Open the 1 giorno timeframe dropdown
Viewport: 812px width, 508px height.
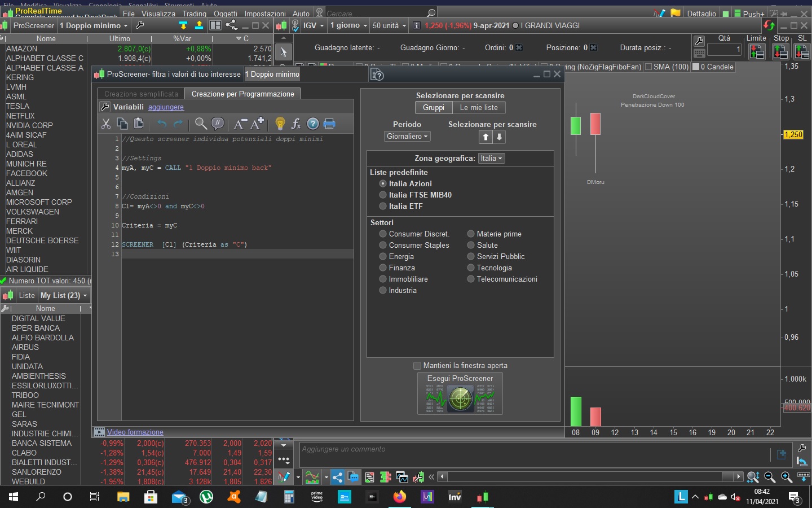(x=348, y=25)
